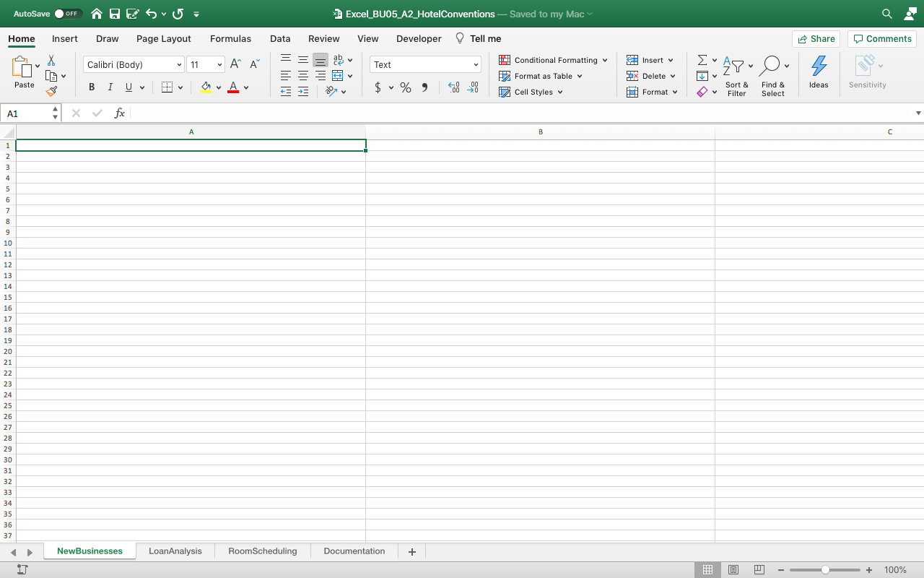Open the text orientation tool
Viewport: 924px width, 578px height.
(x=331, y=92)
